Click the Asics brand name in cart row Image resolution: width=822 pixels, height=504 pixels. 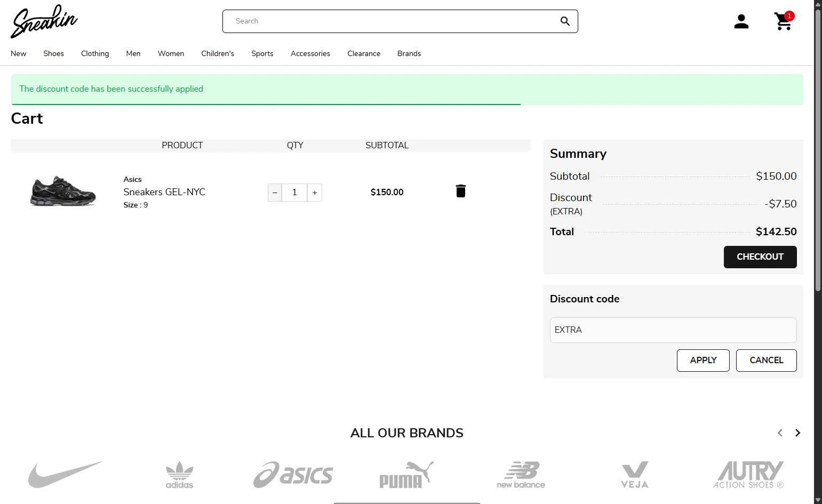pyautogui.click(x=132, y=179)
